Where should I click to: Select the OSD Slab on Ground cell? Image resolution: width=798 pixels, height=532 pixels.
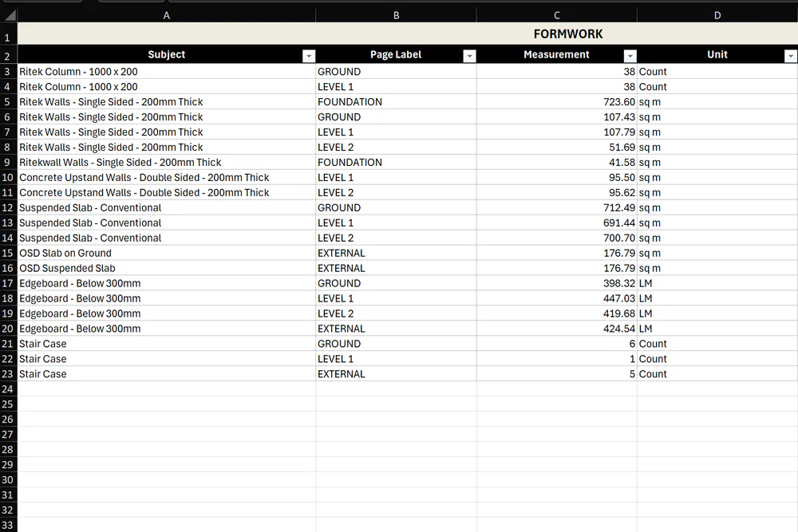coord(167,254)
